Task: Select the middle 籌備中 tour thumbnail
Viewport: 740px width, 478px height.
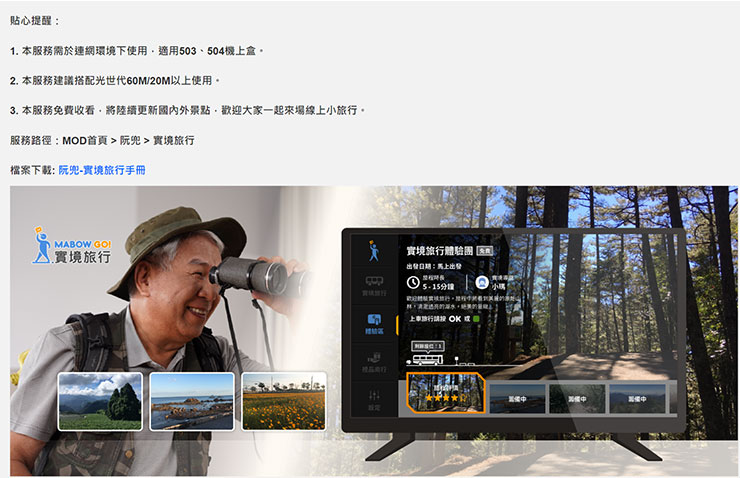Action: [577, 397]
